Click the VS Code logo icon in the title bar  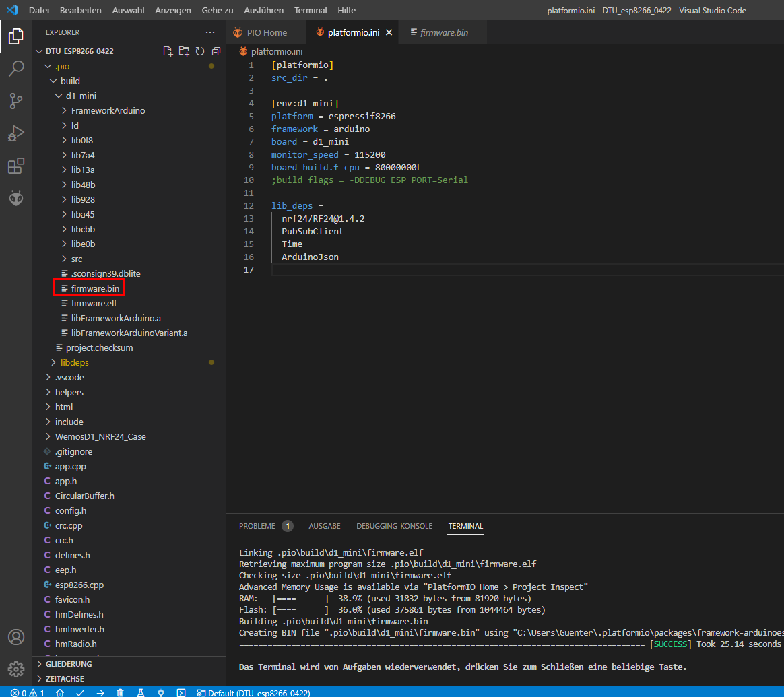pos(12,10)
